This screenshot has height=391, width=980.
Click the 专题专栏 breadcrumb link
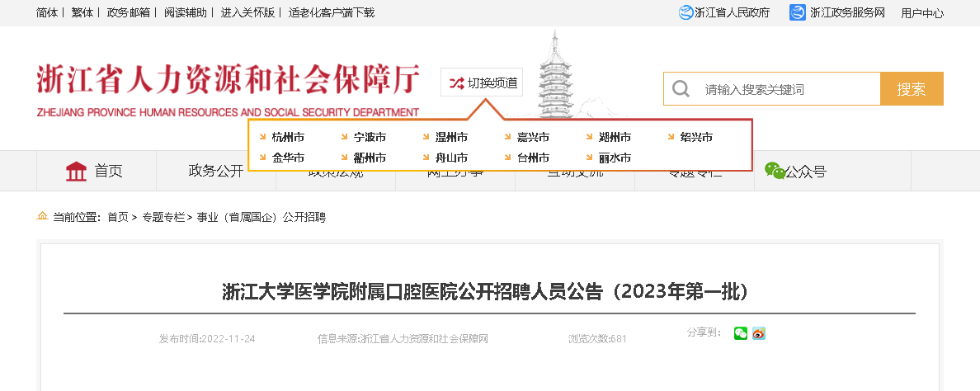163,218
